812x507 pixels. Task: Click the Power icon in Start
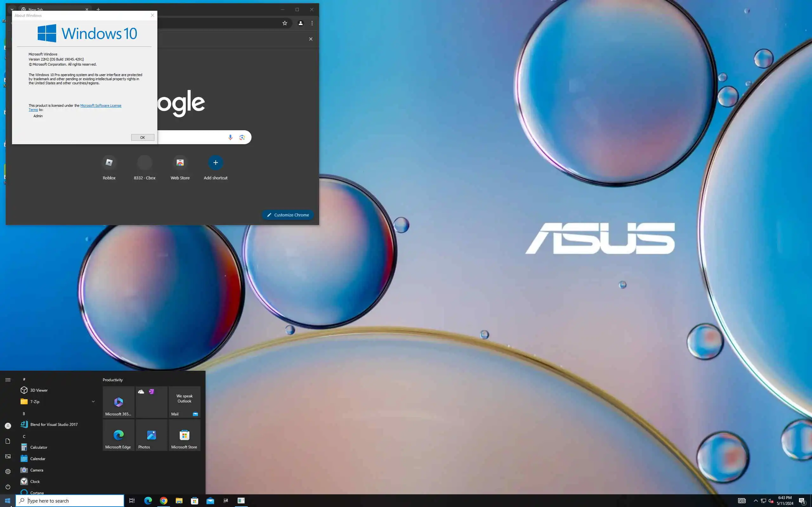click(8, 486)
